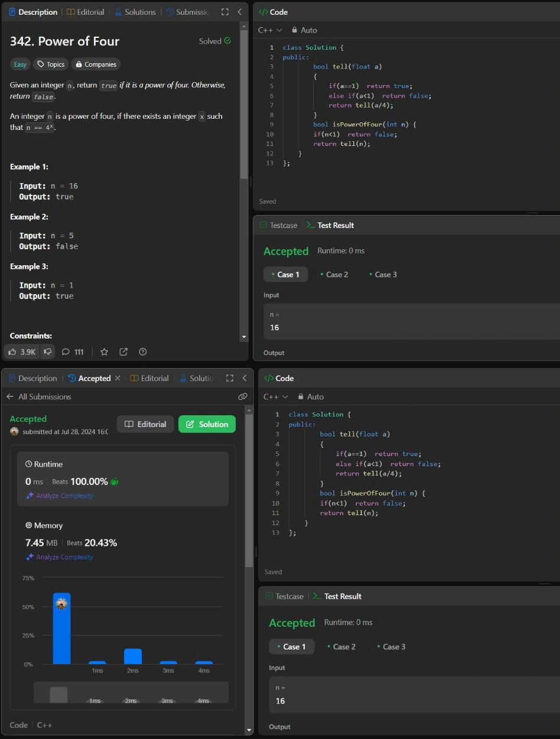Click the Solved checkmark icon
The image size is (560, 739).
[227, 41]
